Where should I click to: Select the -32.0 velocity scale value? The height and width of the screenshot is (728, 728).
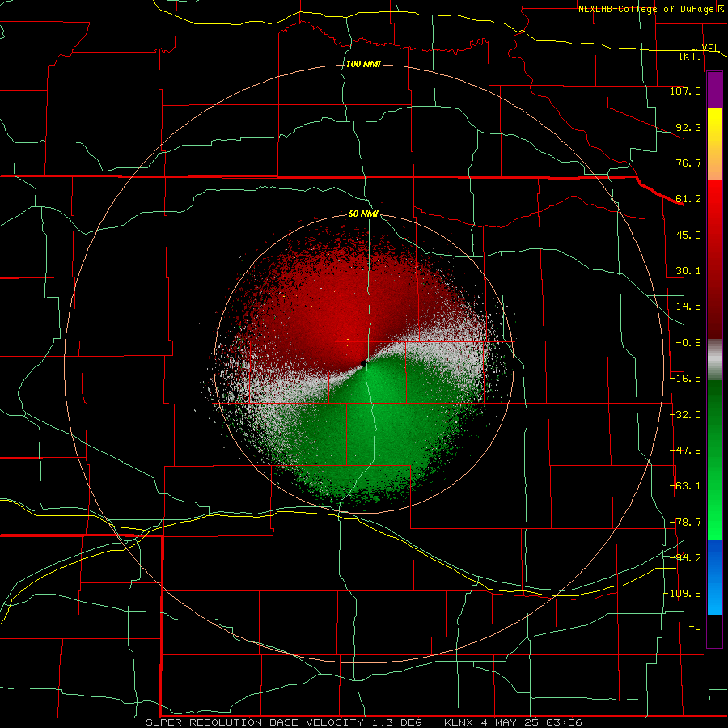(685, 415)
